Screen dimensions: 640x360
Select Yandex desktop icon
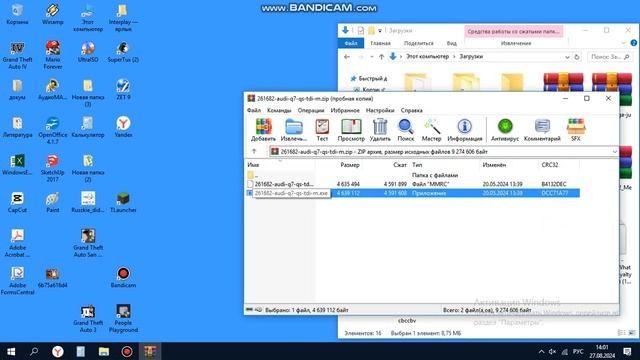tap(123, 127)
